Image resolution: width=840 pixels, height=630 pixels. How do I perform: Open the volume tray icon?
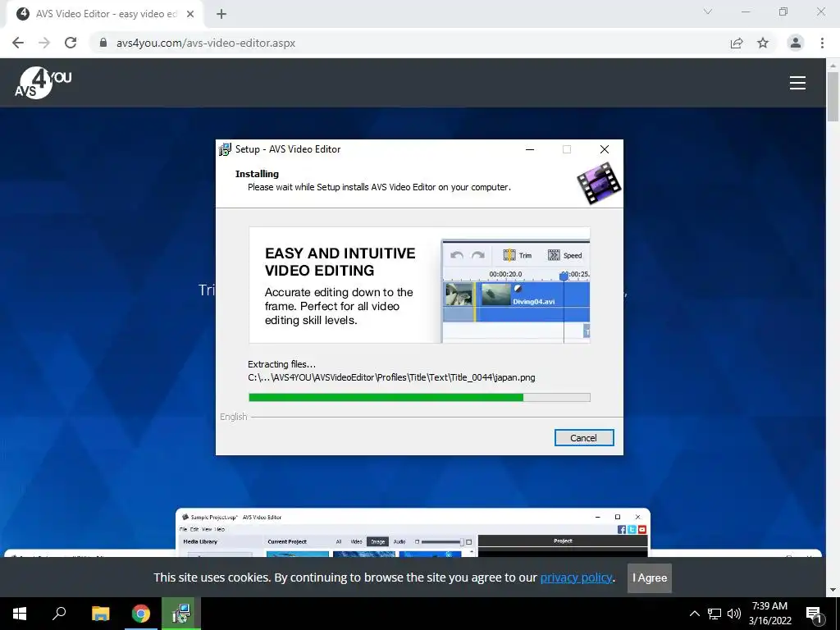click(x=734, y=614)
